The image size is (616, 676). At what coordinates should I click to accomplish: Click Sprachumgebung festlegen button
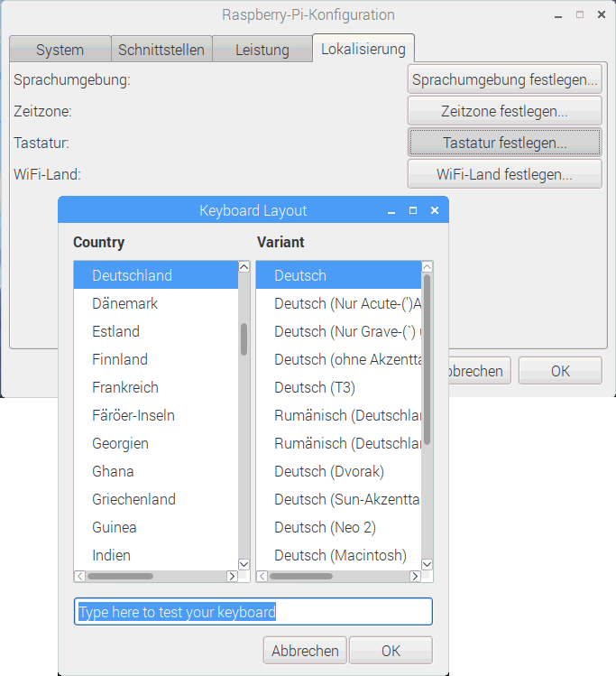(x=504, y=79)
